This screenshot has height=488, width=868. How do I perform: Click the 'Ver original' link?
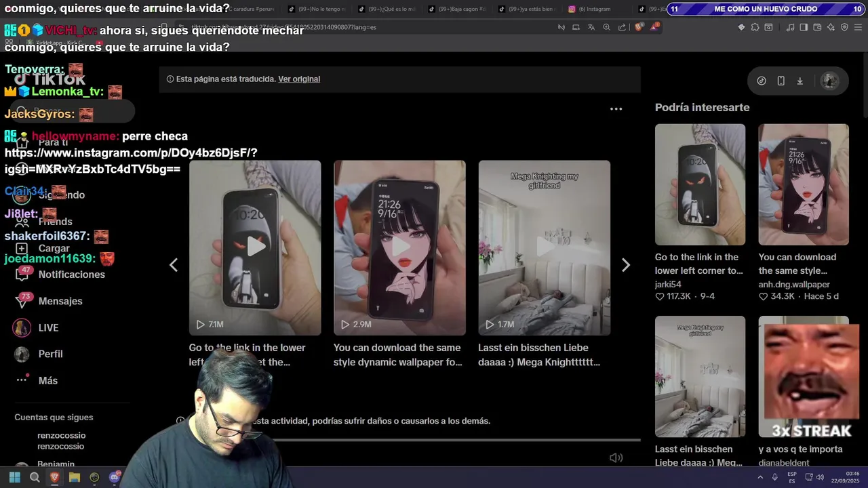tap(299, 79)
